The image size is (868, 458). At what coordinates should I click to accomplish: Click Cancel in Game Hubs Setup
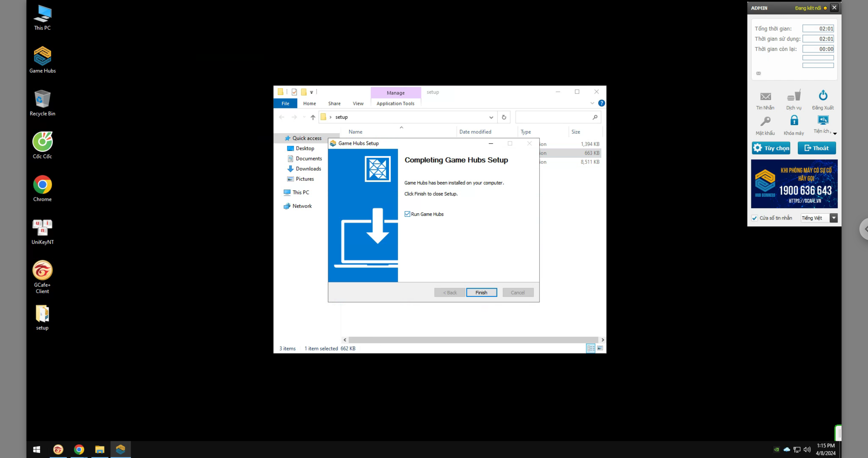tap(518, 293)
